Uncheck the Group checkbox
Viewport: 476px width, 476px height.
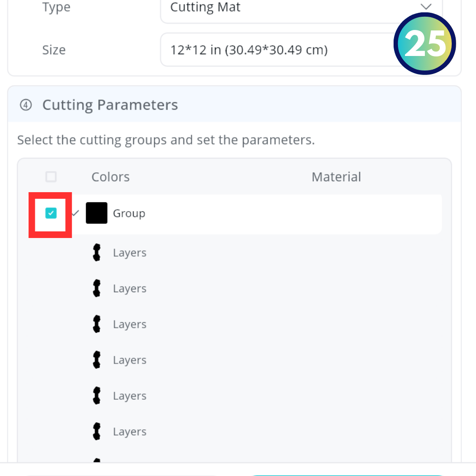[51, 213]
